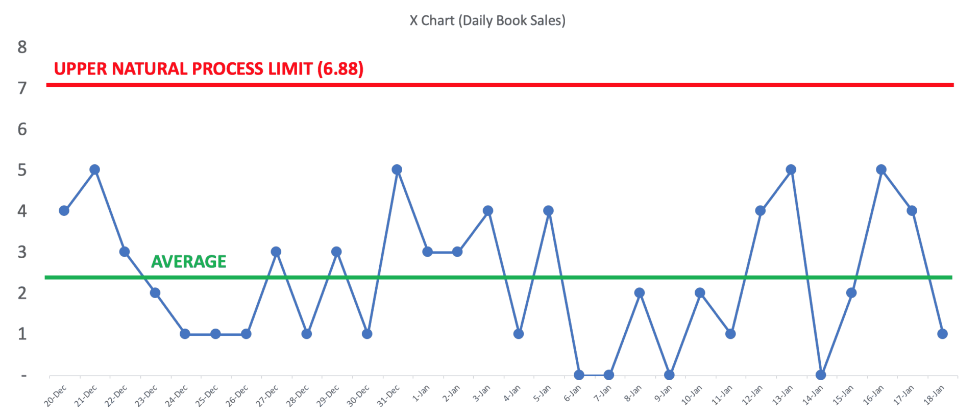Click the chart title 'X Chart (Daily Book Sales)'

pyautogui.click(x=487, y=20)
